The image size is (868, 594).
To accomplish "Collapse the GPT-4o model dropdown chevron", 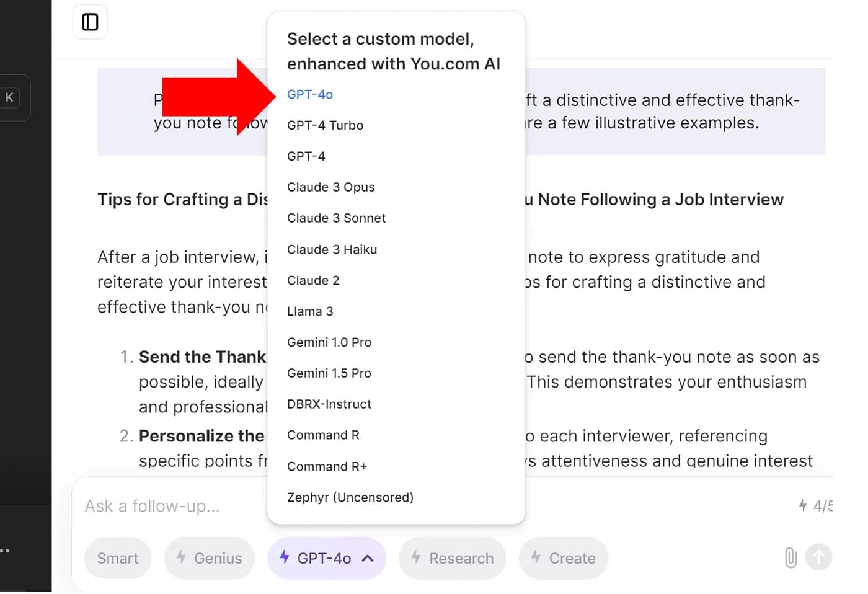I will [x=368, y=558].
